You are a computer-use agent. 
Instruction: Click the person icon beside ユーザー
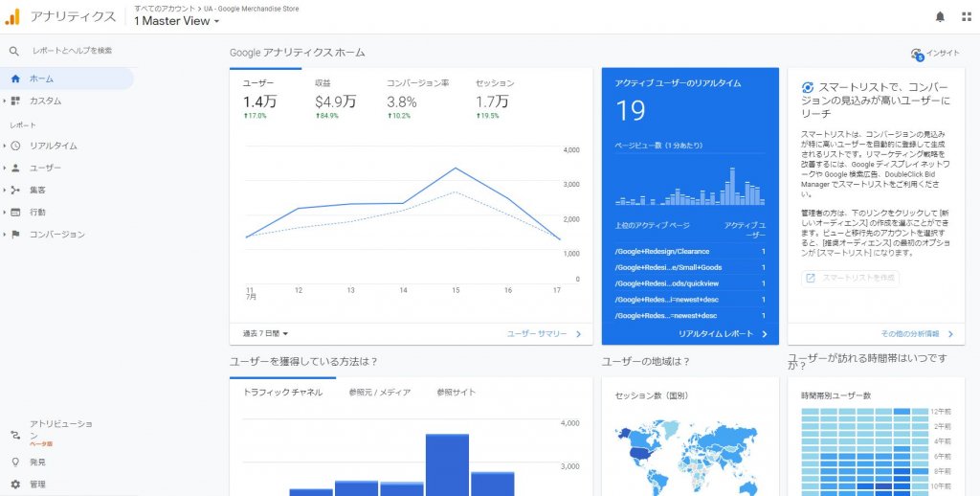pyautogui.click(x=15, y=168)
